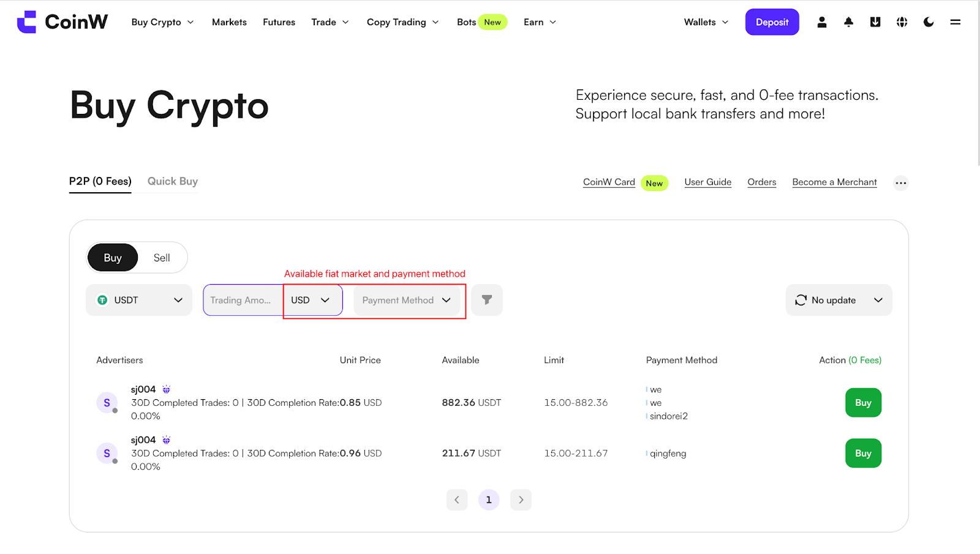The height and width of the screenshot is (554, 980).
Task: Expand the Copy Trading nav menu
Action: point(403,22)
